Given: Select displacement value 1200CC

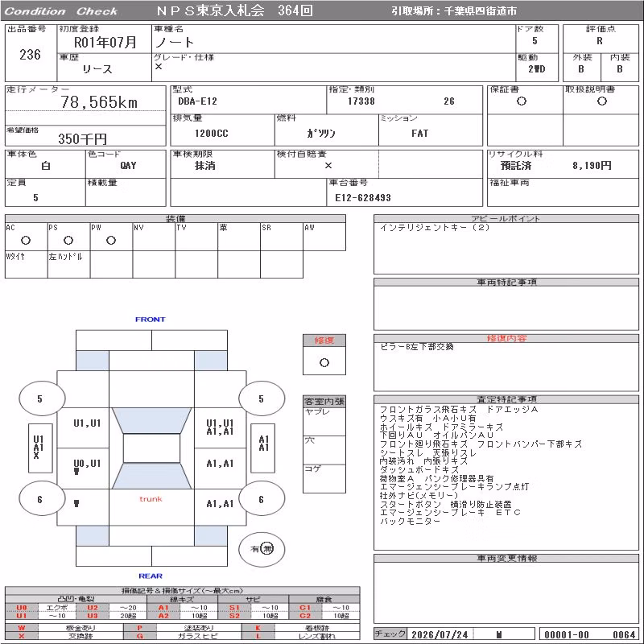Looking at the screenshot, I should click(x=212, y=134).
